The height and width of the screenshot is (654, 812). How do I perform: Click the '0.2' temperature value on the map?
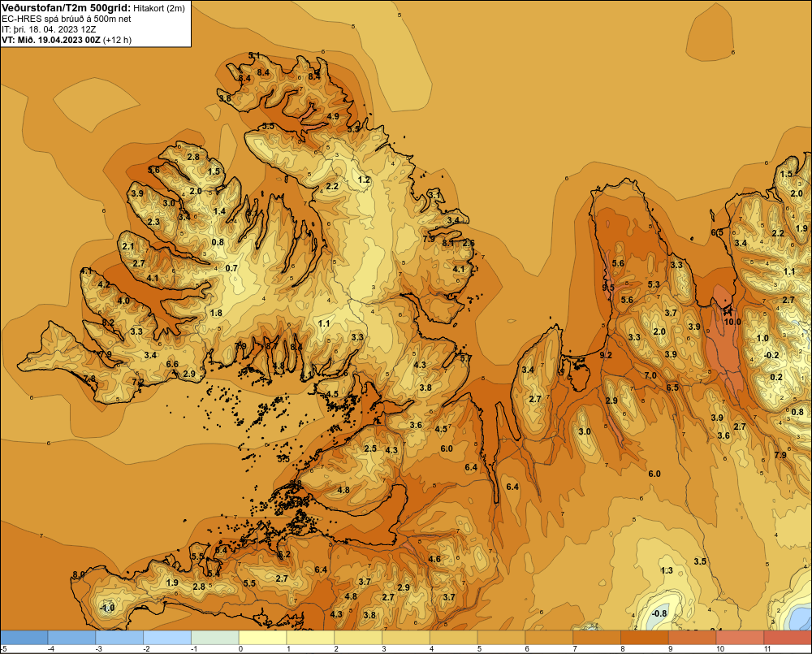click(x=776, y=377)
